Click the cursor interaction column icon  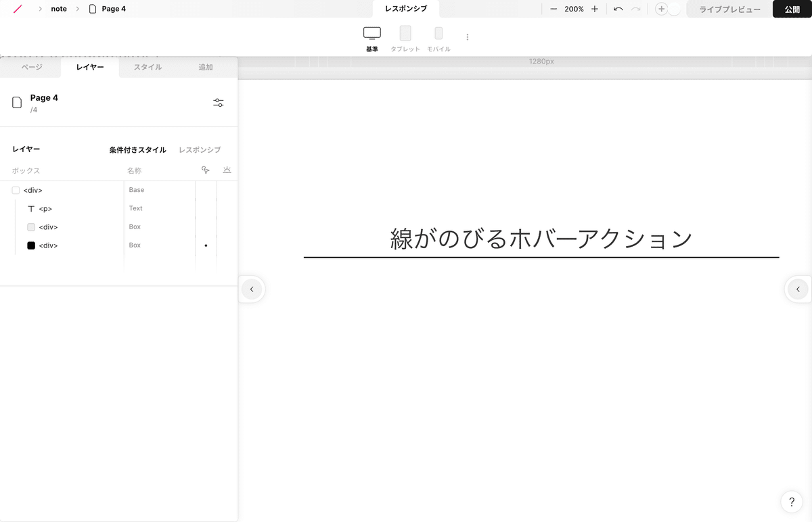point(206,170)
